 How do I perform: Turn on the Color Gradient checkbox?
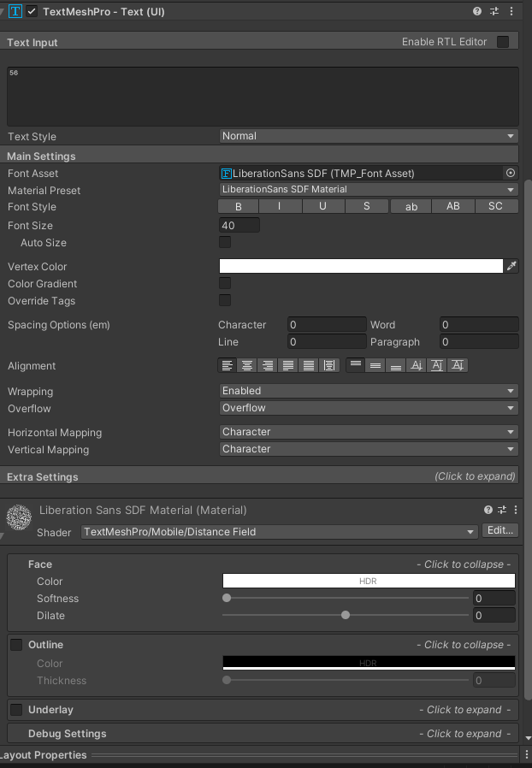point(225,283)
